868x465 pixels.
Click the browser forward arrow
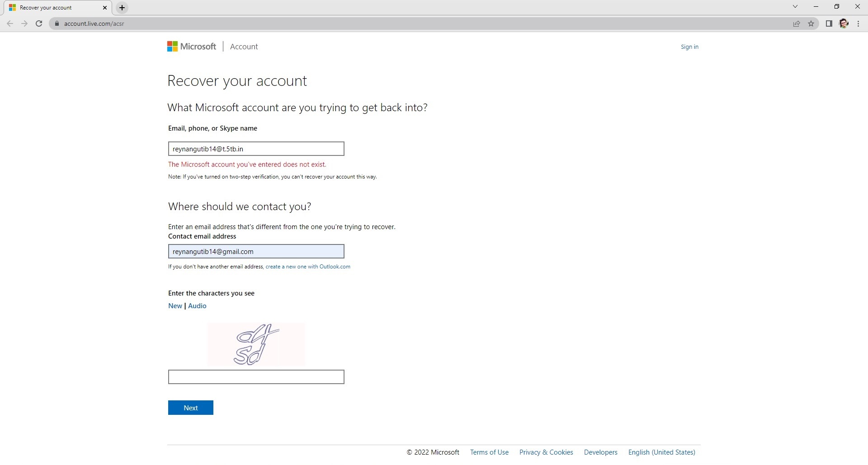point(24,23)
